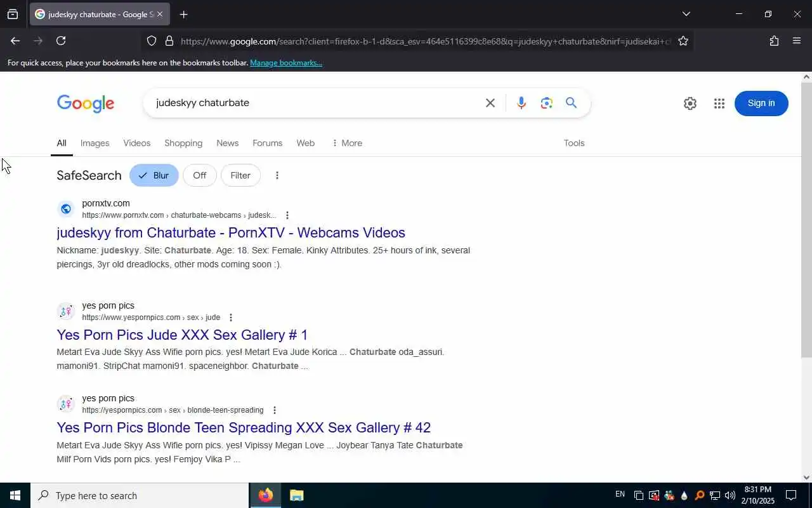Open the Manage bookmarks link
The image size is (812, 508).
286,63
